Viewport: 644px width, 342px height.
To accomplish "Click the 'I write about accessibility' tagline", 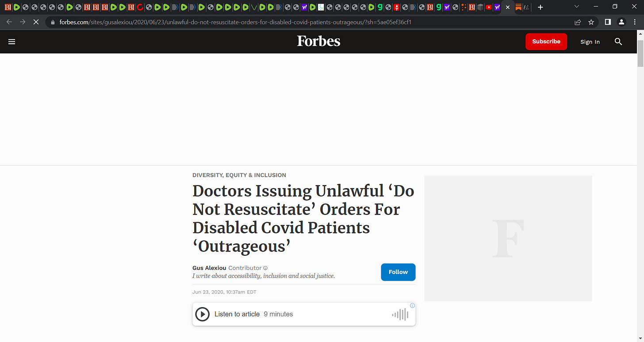I will (x=264, y=276).
